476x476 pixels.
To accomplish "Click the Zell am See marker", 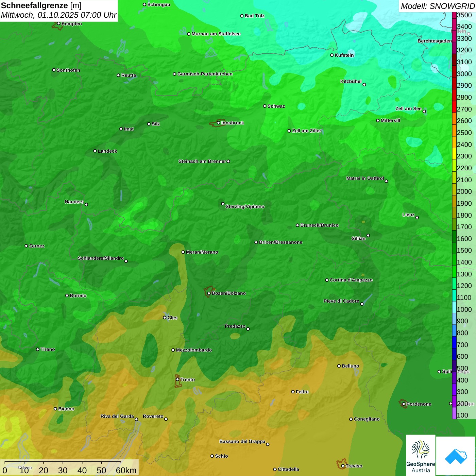I will pos(424,112).
